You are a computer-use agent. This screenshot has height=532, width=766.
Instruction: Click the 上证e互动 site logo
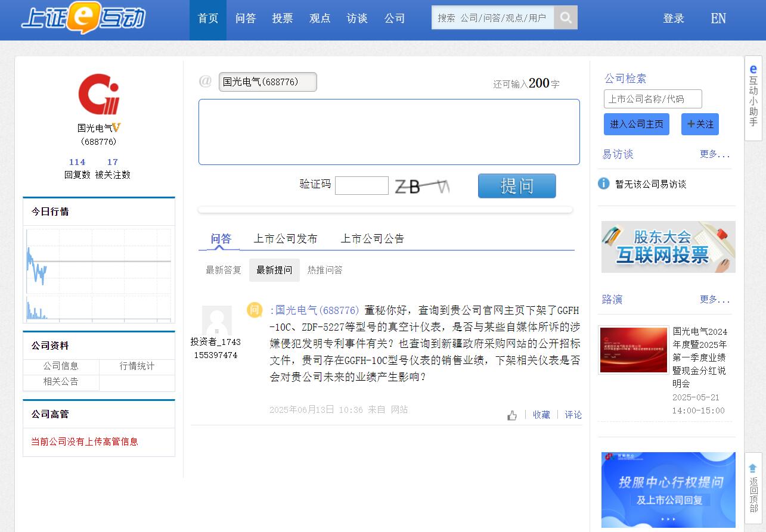coord(83,18)
